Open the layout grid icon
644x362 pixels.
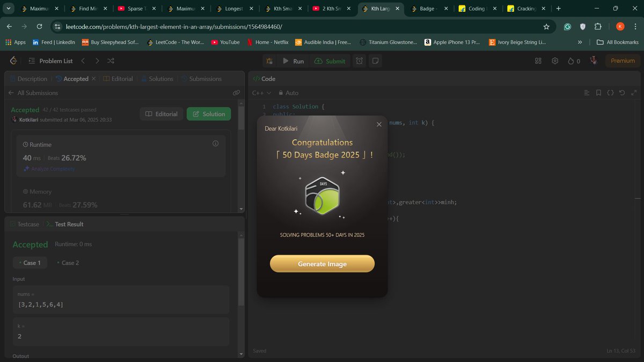click(x=538, y=61)
